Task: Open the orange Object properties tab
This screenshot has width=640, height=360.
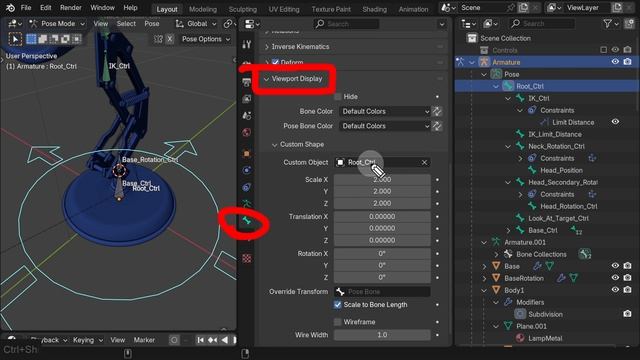Action: pyautogui.click(x=247, y=153)
